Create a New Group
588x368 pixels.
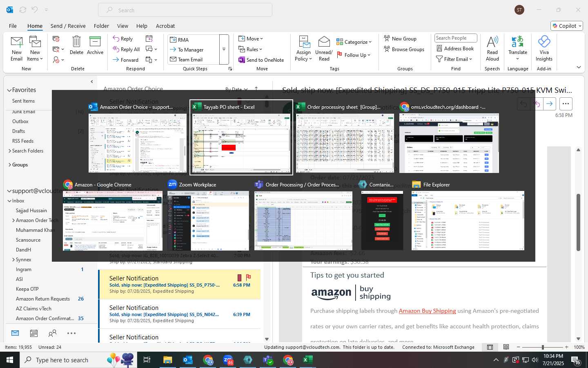400,38
